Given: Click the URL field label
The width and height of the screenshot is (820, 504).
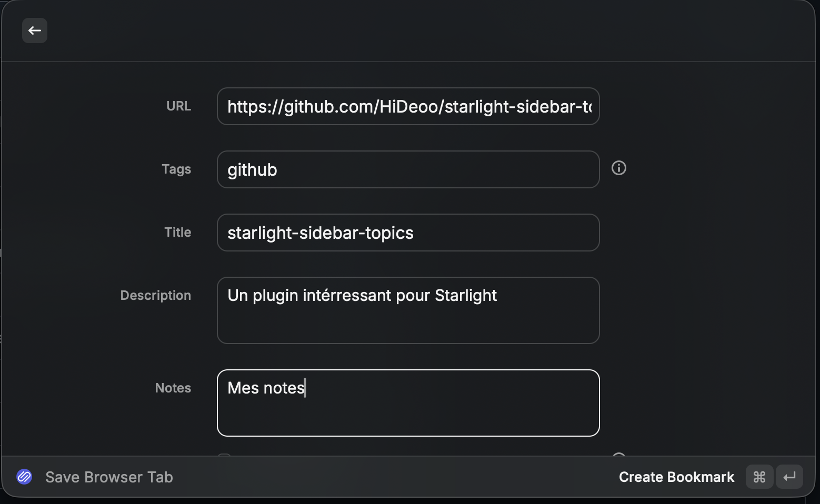Looking at the screenshot, I should 178,106.
